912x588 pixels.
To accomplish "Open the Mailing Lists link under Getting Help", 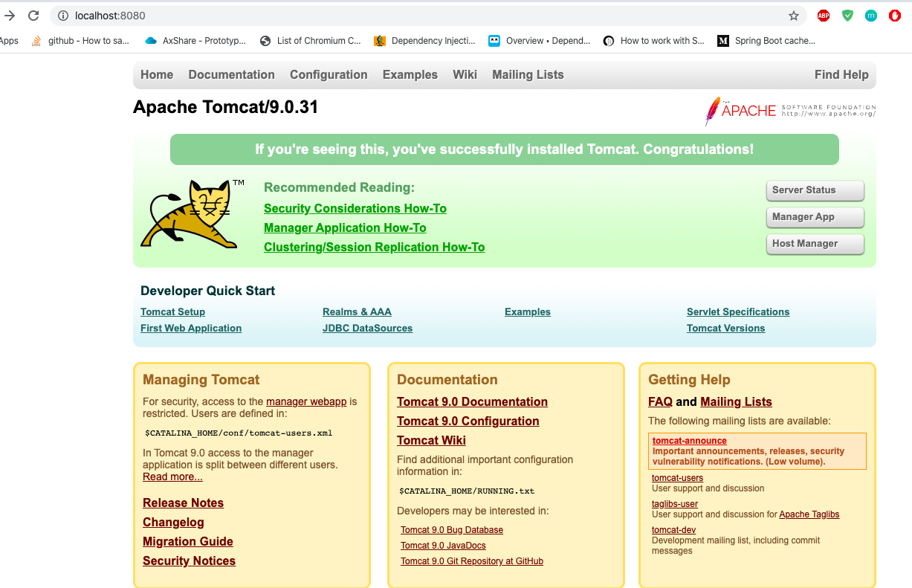I will [x=736, y=401].
